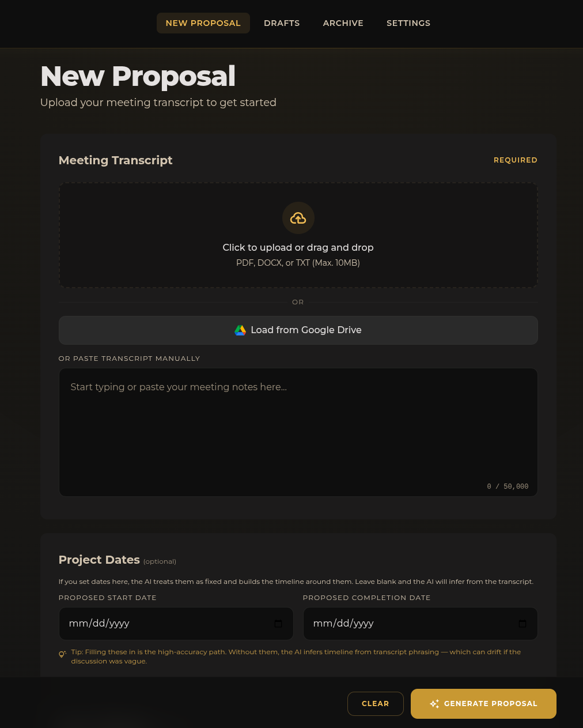Switch to the Drafts tab
583x728 pixels.
coord(282,23)
